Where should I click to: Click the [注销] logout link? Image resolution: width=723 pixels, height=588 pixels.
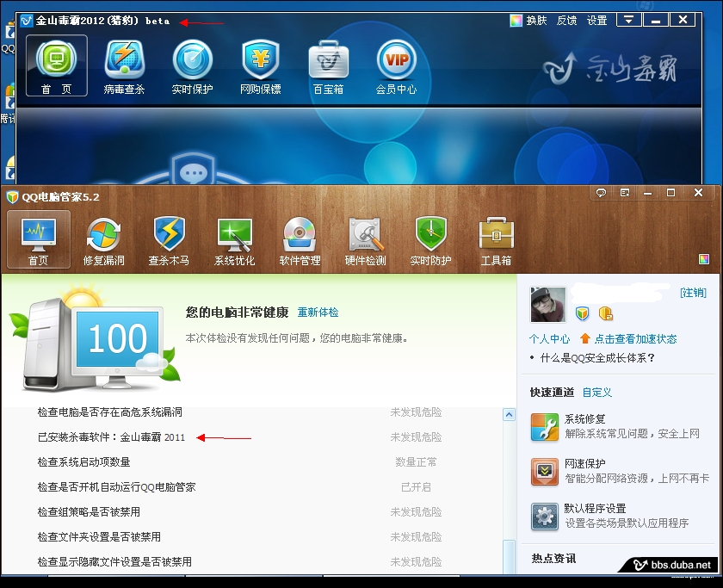(693, 293)
